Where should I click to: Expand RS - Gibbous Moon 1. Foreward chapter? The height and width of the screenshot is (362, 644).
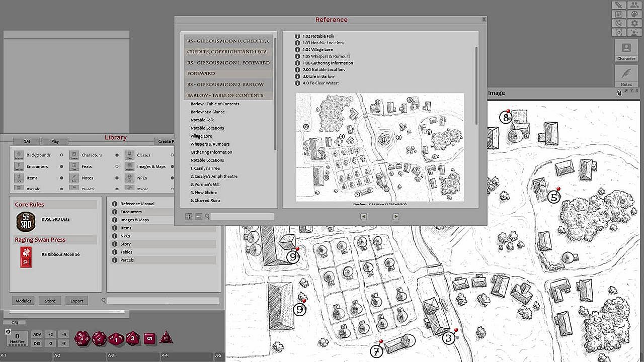228,63
